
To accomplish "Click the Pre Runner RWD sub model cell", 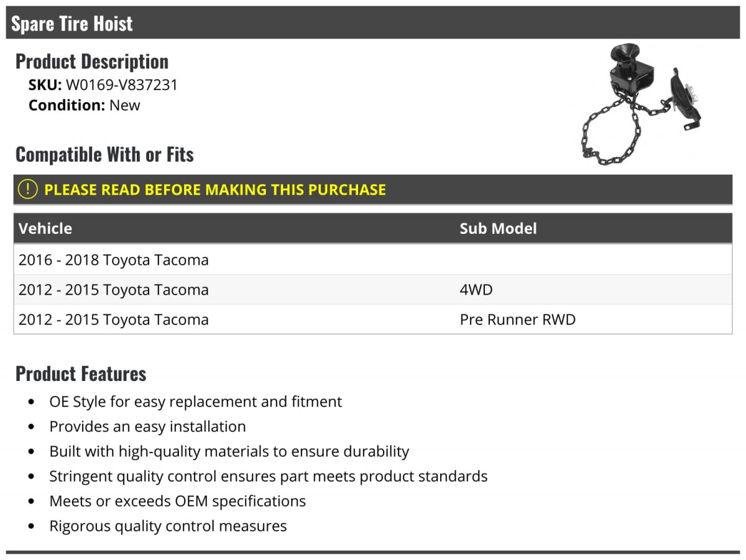I will tap(518, 319).
